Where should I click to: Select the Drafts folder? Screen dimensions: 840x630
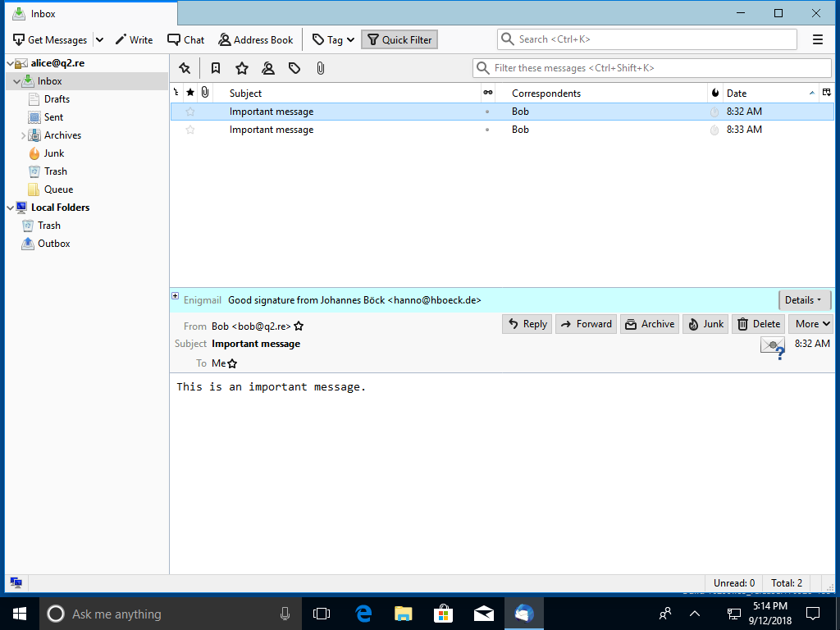pos(57,99)
